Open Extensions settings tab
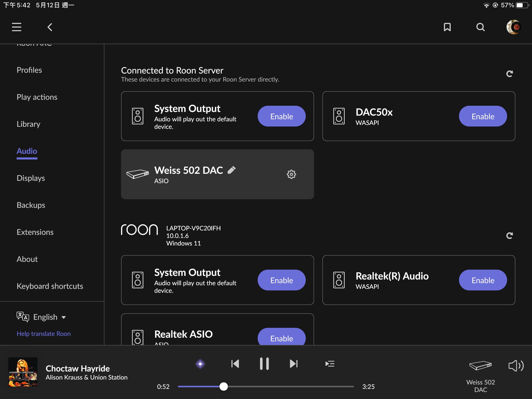The image size is (532, 399). pos(35,232)
